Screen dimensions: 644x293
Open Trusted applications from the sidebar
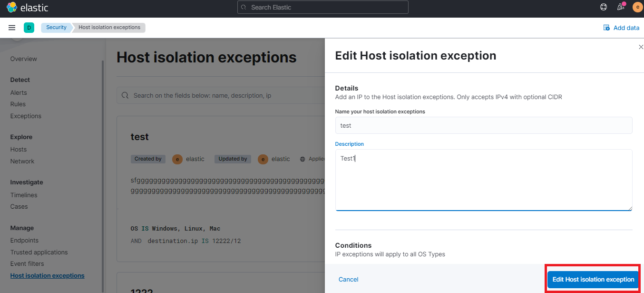(x=39, y=252)
